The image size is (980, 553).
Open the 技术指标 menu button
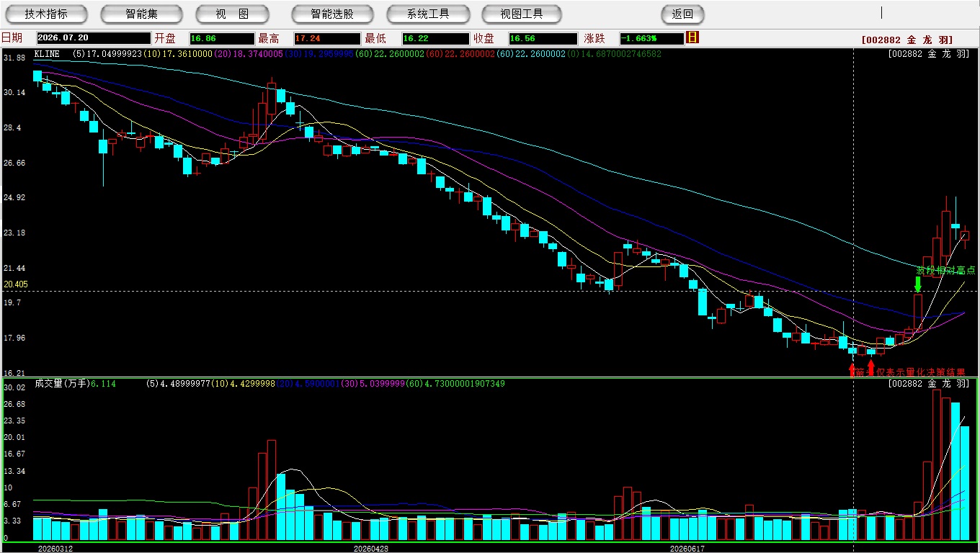pos(46,14)
